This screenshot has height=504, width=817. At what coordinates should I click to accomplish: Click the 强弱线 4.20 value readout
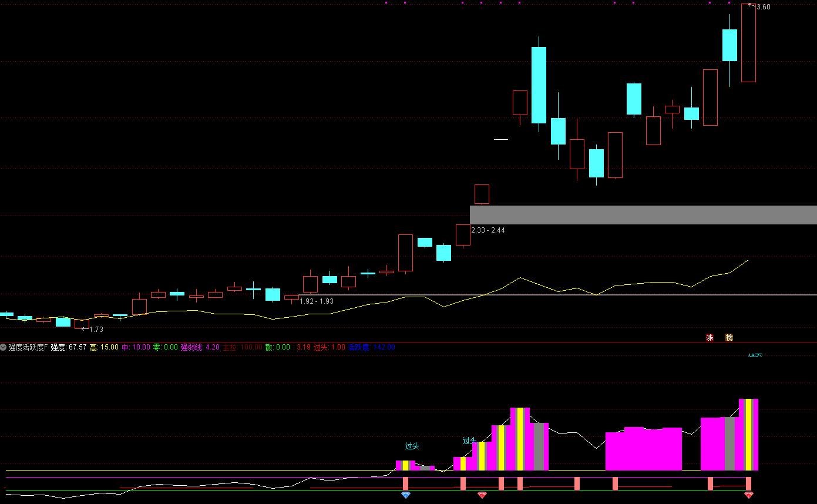[x=200, y=347]
